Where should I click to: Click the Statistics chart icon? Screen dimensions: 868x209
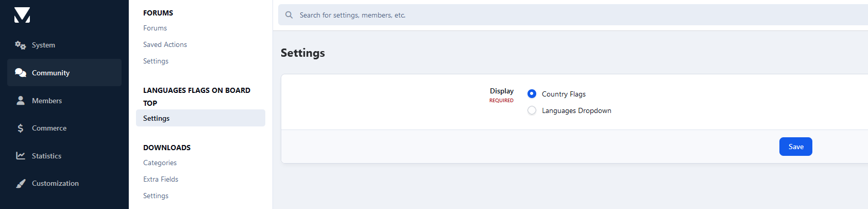click(x=21, y=156)
